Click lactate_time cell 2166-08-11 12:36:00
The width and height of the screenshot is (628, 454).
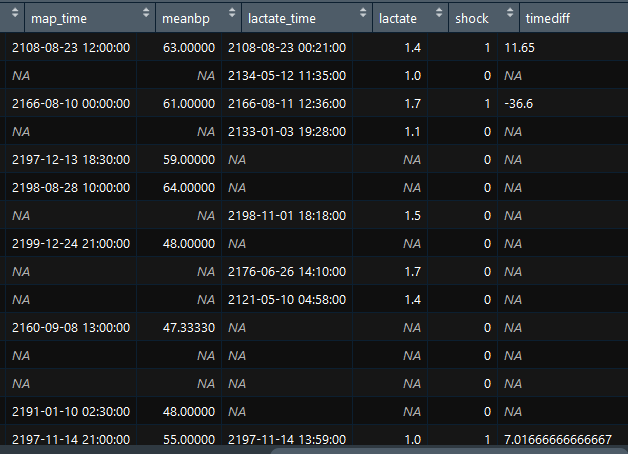pyautogui.click(x=287, y=104)
